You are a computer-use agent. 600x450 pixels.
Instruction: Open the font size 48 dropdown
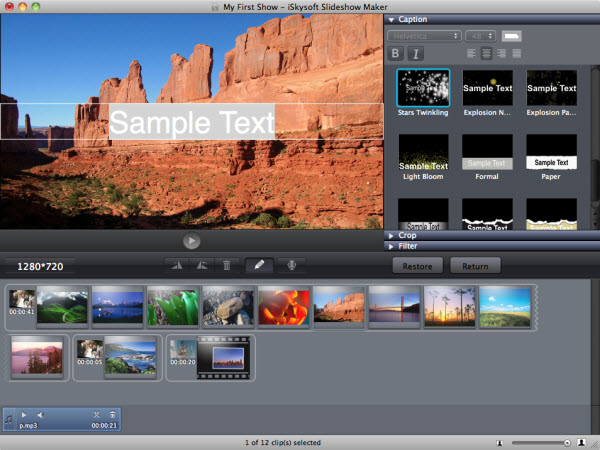pyautogui.click(x=480, y=36)
